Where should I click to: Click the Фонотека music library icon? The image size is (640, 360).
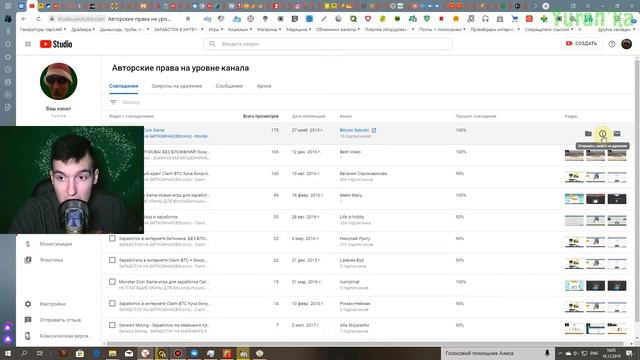click(x=28, y=260)
